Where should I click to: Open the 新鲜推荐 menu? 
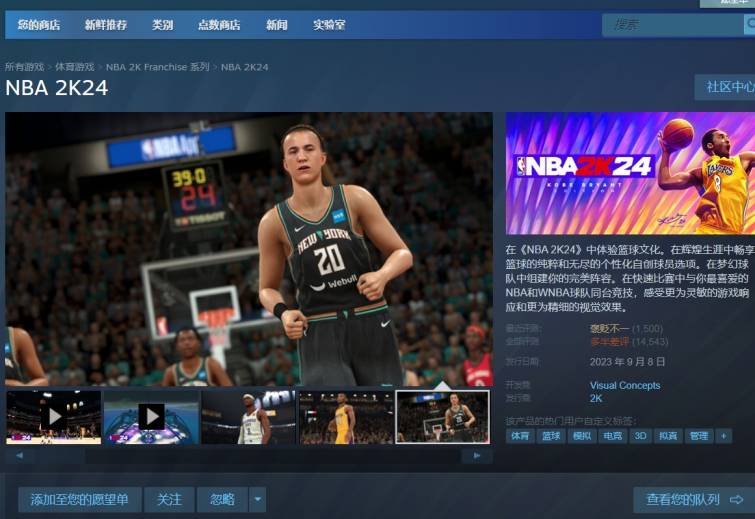[x=106, y=25]
